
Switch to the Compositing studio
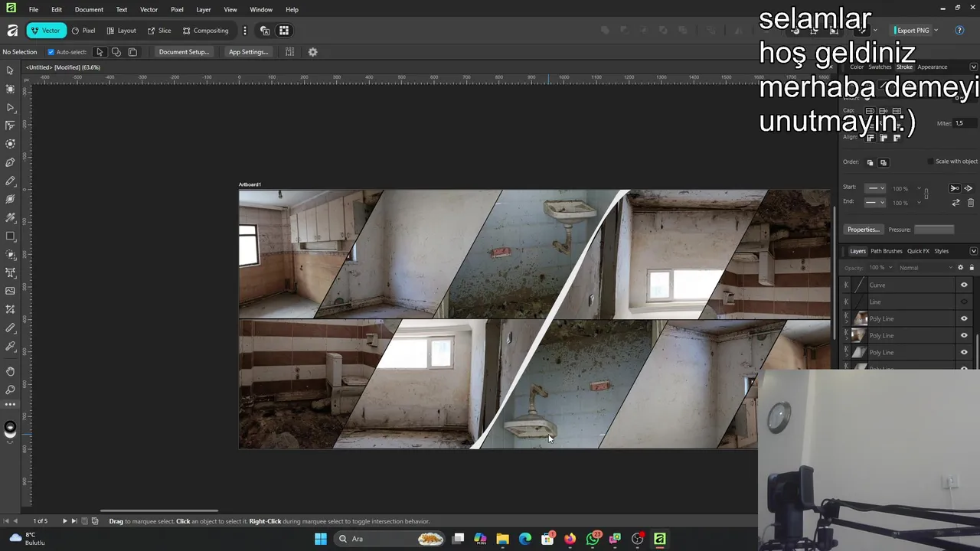[x=205, y=31]
